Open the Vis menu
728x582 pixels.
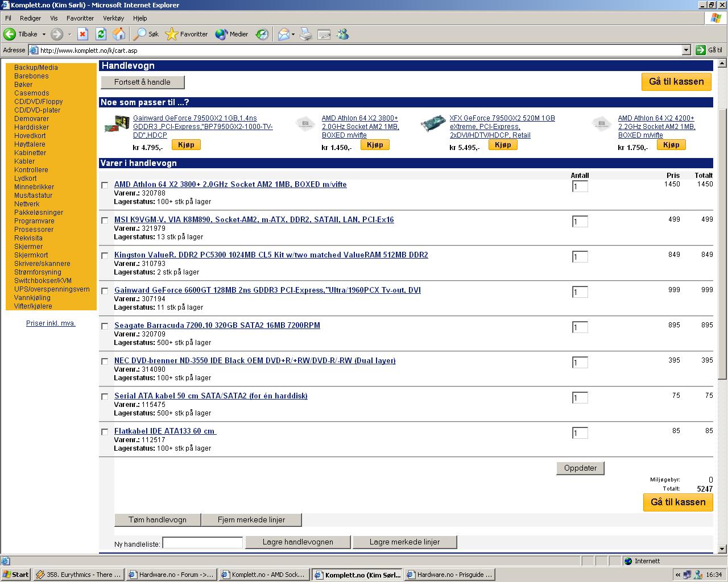coord(54,18)
